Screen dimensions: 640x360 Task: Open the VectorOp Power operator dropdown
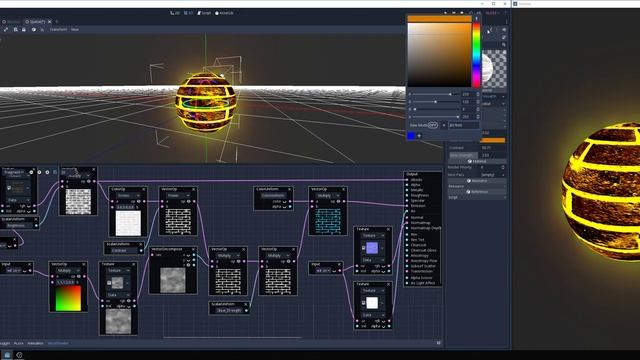pyautogui.click(x=178, y=196)
